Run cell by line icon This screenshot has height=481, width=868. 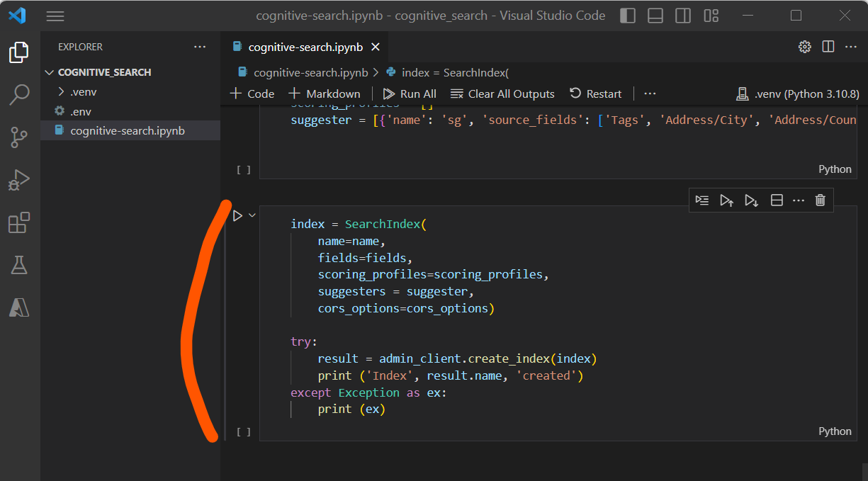point(702,200)
